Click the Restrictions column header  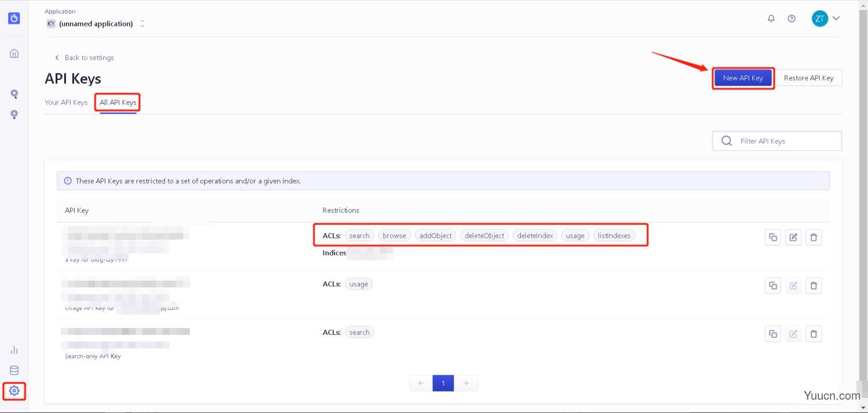(341, 211)
